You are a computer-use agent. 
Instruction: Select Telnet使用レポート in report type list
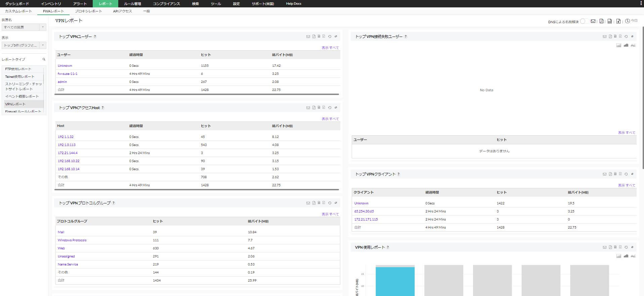tap(20, 77)
